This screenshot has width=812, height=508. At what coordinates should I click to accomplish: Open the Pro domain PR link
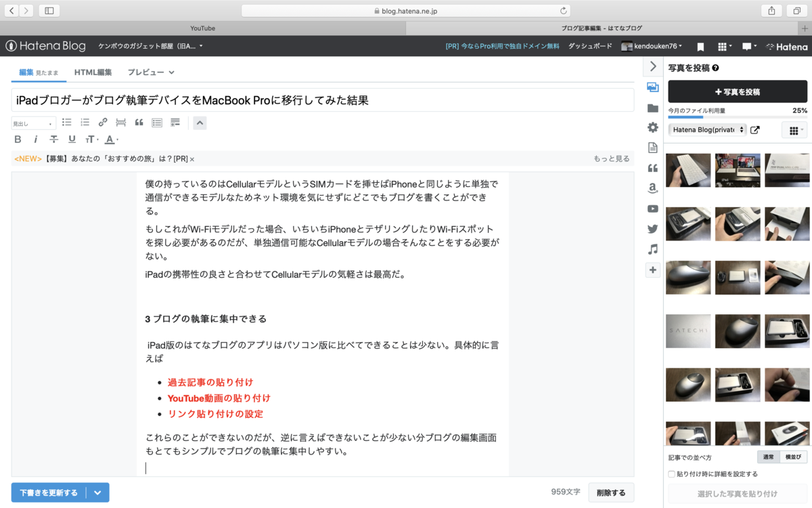502,46
